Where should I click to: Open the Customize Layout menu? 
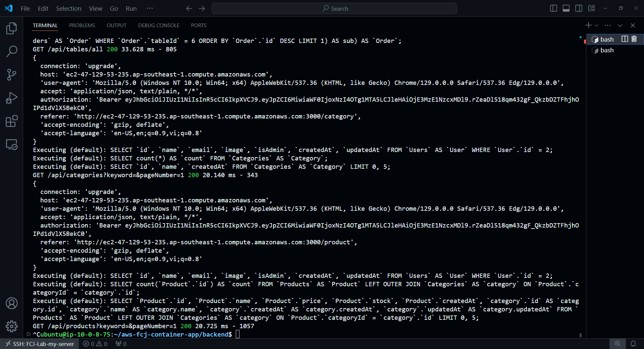(x=592, y=8)
